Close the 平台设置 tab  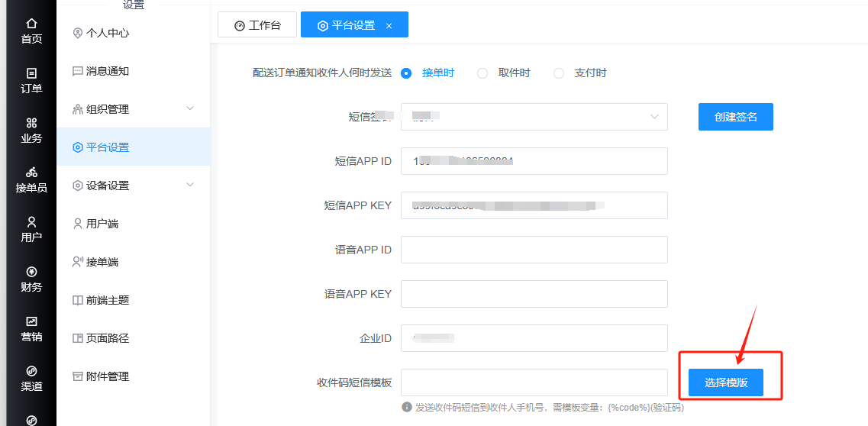[x=389, y=26]
